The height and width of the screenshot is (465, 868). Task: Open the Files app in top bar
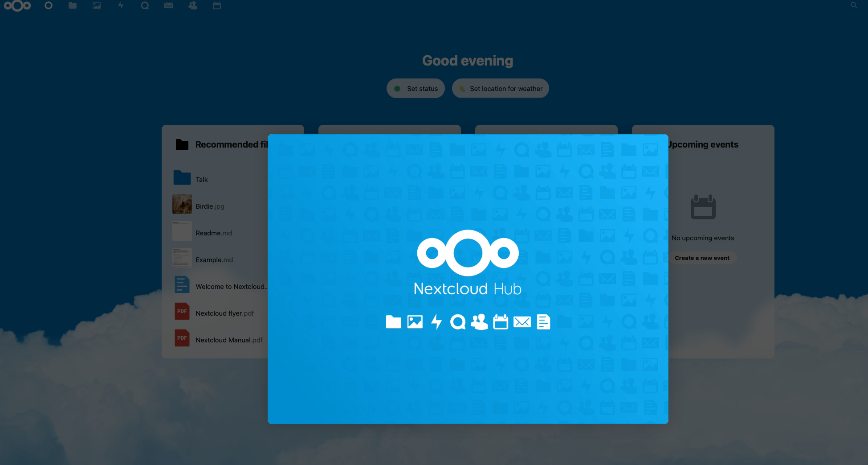coord(73,5)
